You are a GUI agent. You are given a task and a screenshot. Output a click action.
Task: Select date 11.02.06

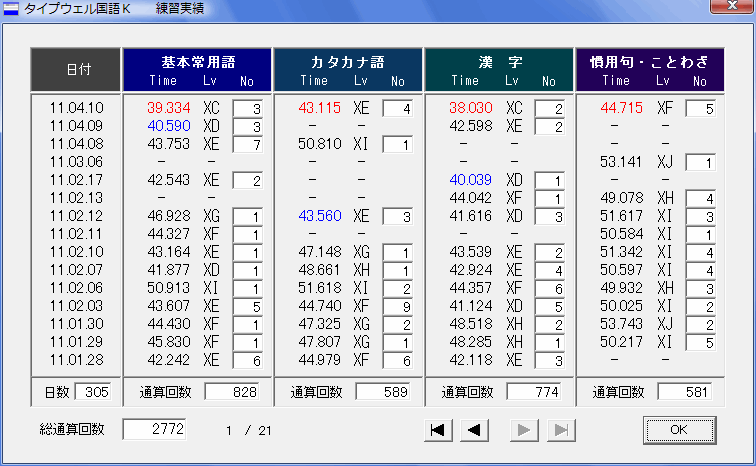tap(76, 288)
